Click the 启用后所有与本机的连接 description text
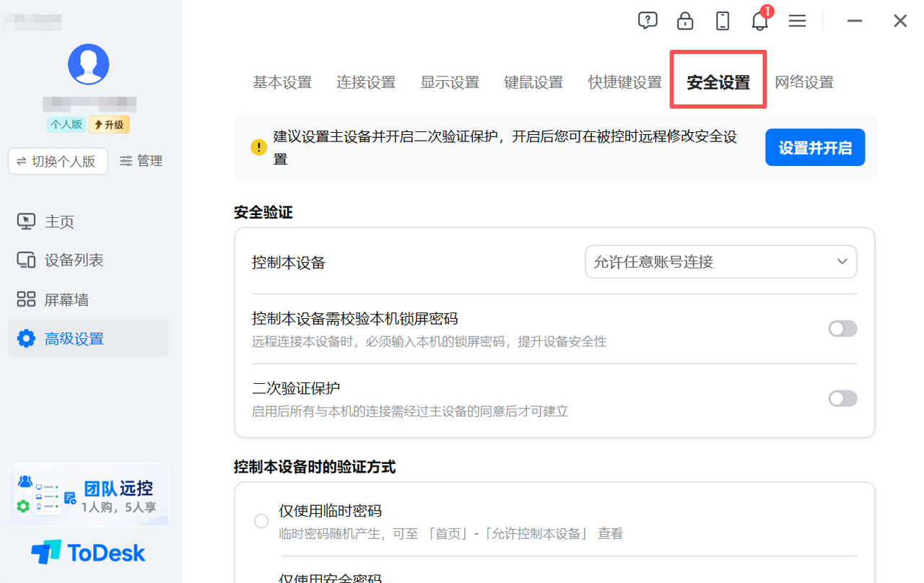The height and width of the screenshot is (583, 924). tap(410, 411)
